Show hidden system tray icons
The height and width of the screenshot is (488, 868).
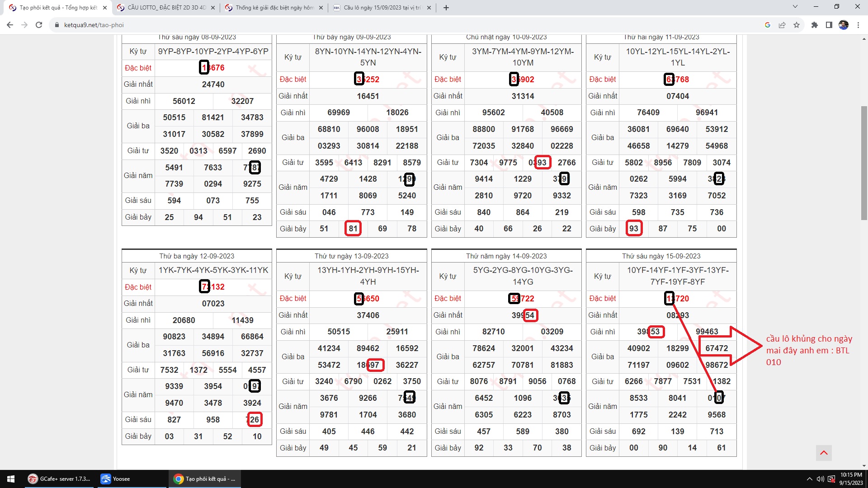[x=809, y=479]
